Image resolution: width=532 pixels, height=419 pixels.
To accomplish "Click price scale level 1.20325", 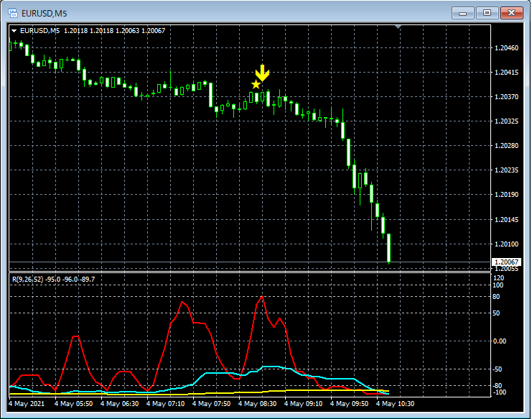I will click(506, 121).
